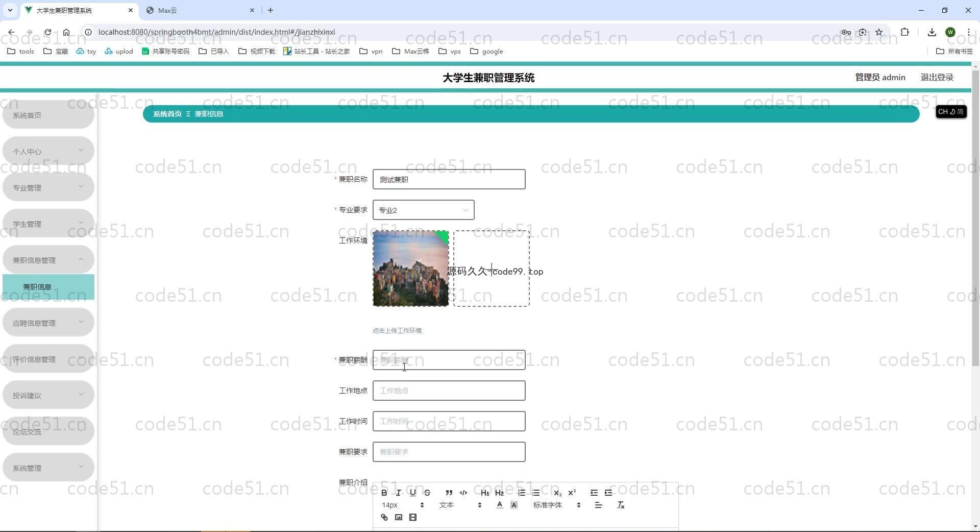Go back to the previous page

coord(11,32)
